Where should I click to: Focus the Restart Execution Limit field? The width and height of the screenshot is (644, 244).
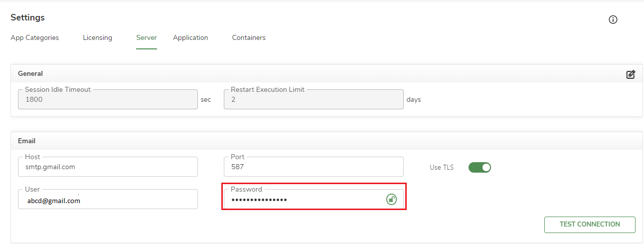tap(313, 100)
